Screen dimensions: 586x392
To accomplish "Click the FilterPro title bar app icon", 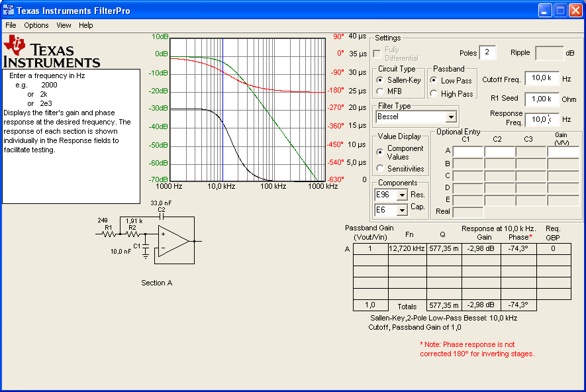I will (x=9, y=11).
